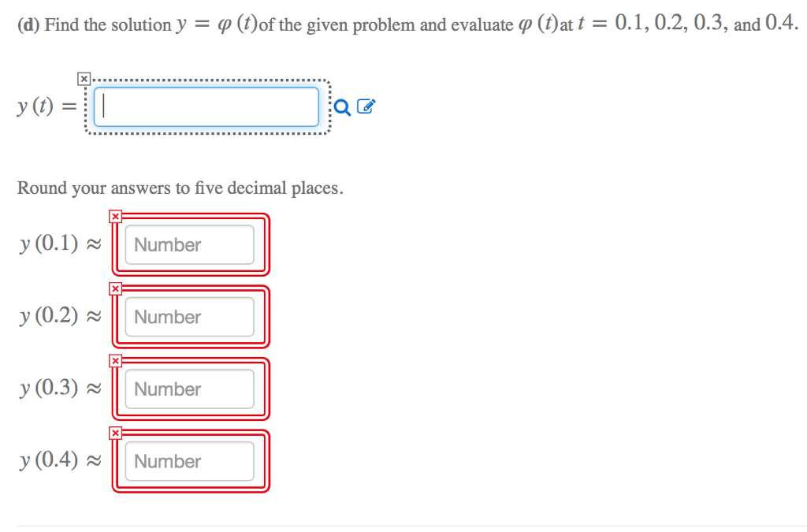
Task: Focus the y(t) solution input field
Action: coord(206,106)
